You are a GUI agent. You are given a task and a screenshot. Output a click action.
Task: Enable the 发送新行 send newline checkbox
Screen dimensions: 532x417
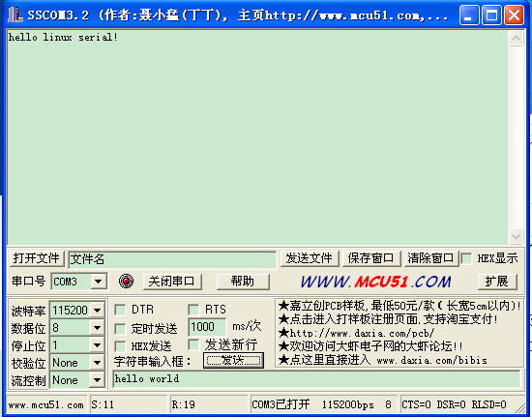pos(193,344)
